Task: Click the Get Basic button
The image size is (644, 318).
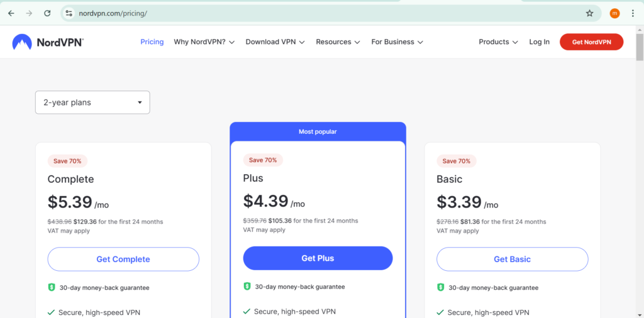Action: tap(512, 260)
